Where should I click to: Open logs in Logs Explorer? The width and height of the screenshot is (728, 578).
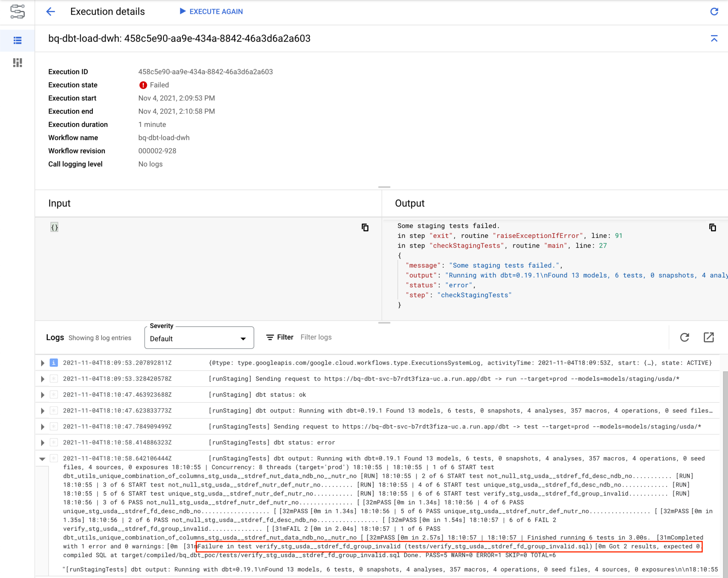click(x=708, y=337)
